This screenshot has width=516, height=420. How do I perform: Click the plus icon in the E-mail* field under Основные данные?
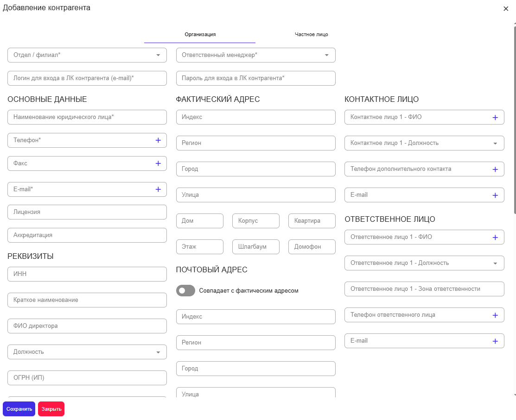click(158, 189)
